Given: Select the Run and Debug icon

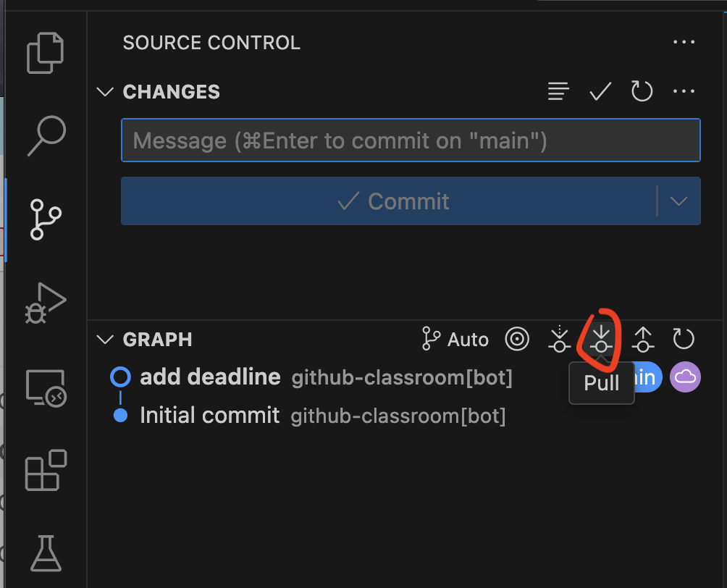Looking at the screenshot, I should [x=45, y=303].
